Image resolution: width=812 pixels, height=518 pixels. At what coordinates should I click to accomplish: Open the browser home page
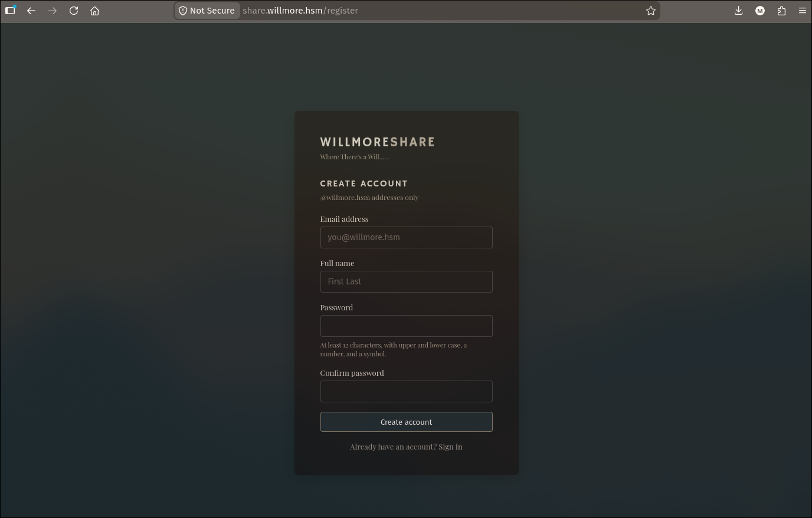point(94,11)
